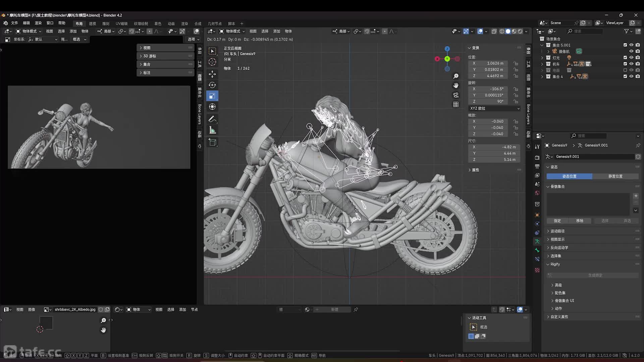Select the Rotate tool
Image resolution: width=644 pixels, height=362 pixels.
212,85
